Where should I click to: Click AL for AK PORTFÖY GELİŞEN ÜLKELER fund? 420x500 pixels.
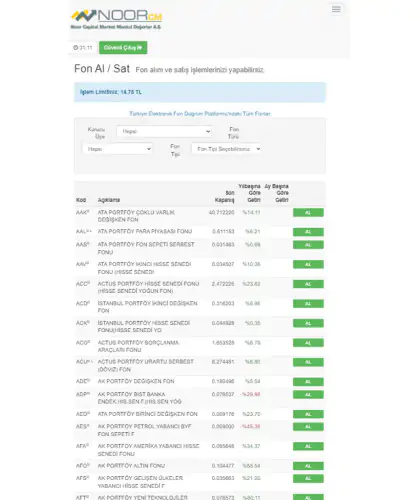308,479
